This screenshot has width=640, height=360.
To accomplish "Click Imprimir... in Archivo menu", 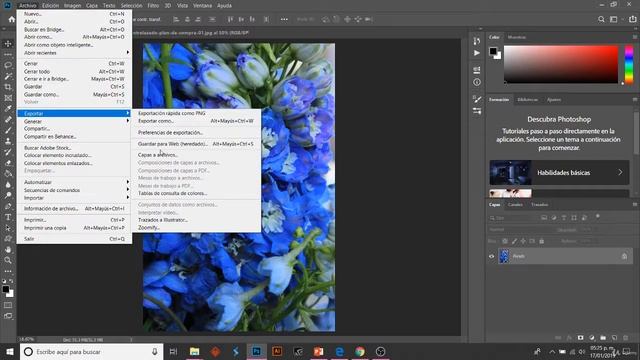I will pyautogui.click(x=74, y=220).
